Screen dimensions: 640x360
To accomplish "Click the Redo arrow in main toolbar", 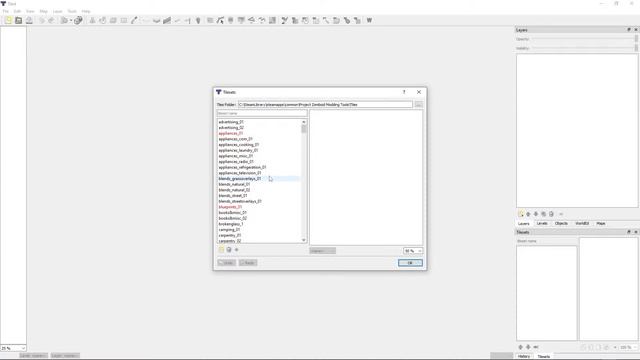I will click(x=51, y=20).
